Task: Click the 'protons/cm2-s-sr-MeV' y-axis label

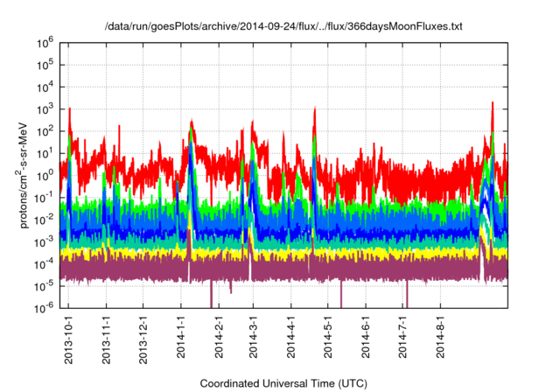Action: 25,175
